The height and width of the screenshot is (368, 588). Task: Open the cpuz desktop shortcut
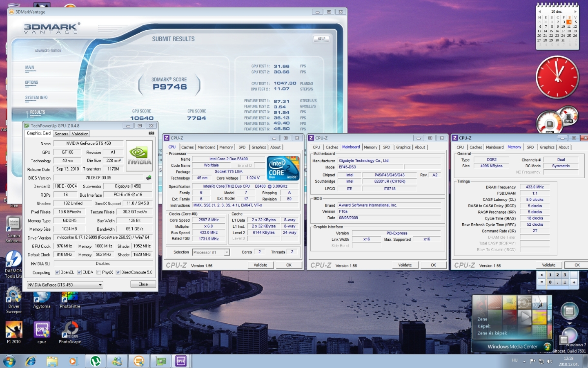[x=42, y=332]
